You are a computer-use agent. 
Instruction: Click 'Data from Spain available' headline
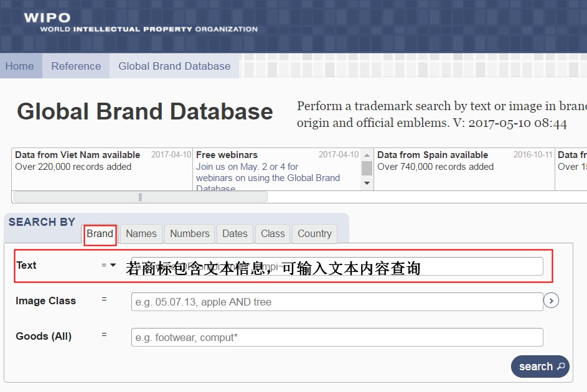point(433,155)
